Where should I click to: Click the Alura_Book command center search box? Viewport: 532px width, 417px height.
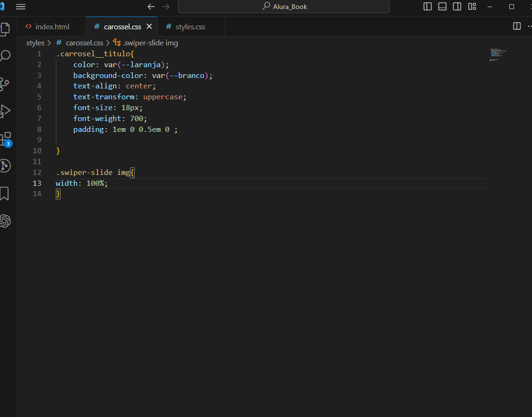tap(284, 7)
